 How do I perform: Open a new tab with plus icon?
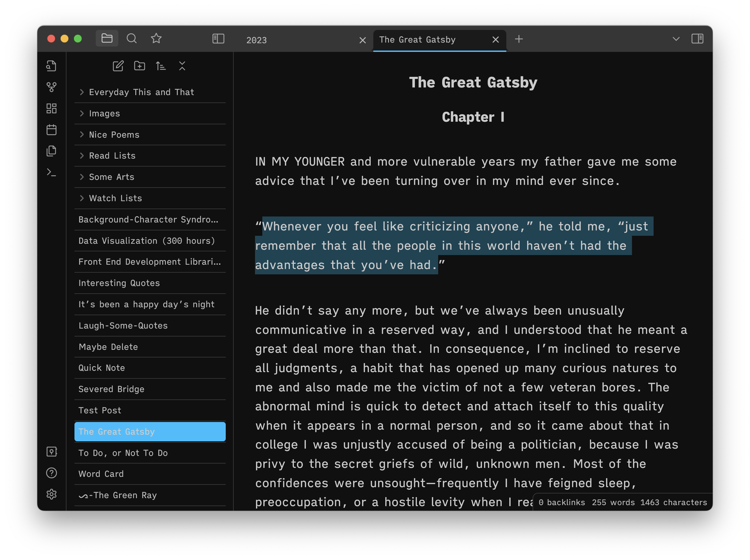(x=519, y=39)
